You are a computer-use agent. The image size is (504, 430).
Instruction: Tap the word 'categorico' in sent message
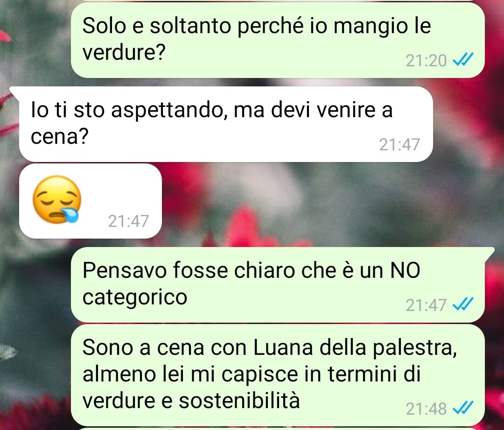click(x=135, y=297)
